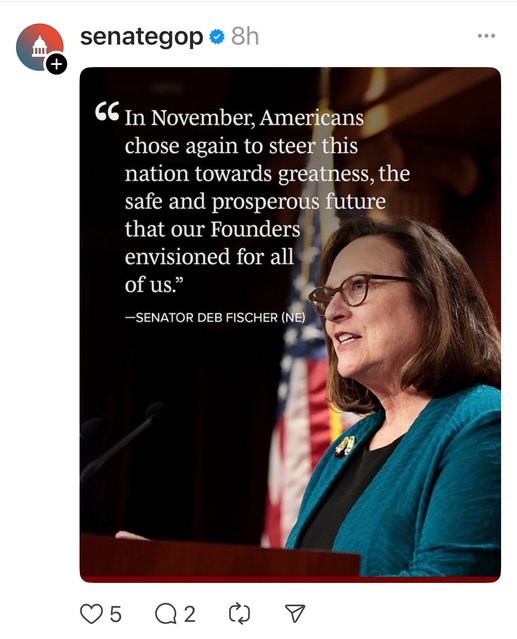
Task: Open the three-dot more options menu
Action: (486, 36)
